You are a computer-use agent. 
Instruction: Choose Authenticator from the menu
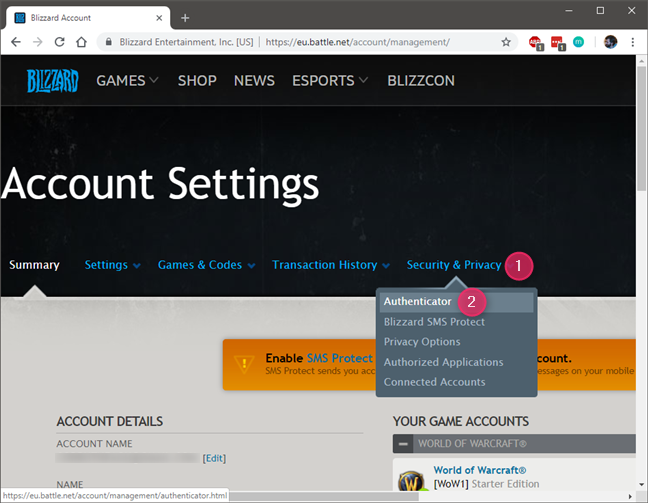point(456,302)
